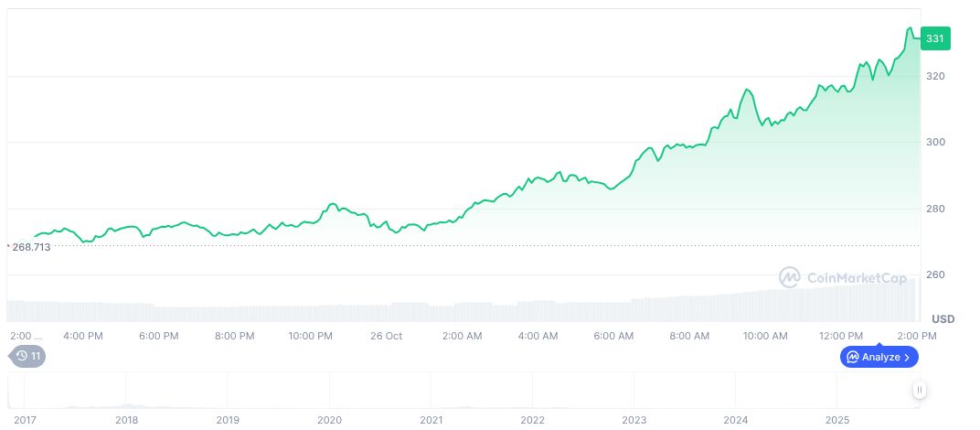Click the 10:00 PM time axis label
980x430 pixels.
point(311,336)
